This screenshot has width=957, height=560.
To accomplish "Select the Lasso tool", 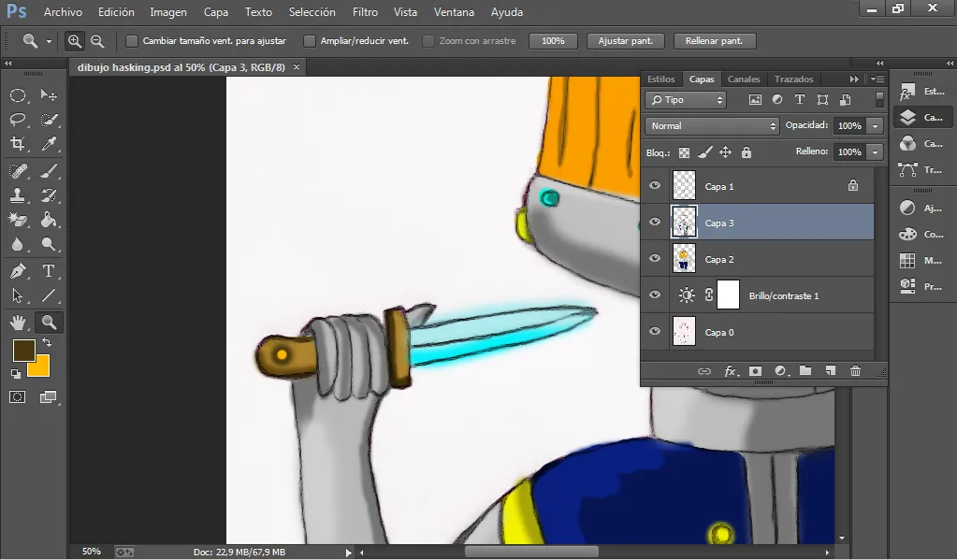I will tap(18, 120).
